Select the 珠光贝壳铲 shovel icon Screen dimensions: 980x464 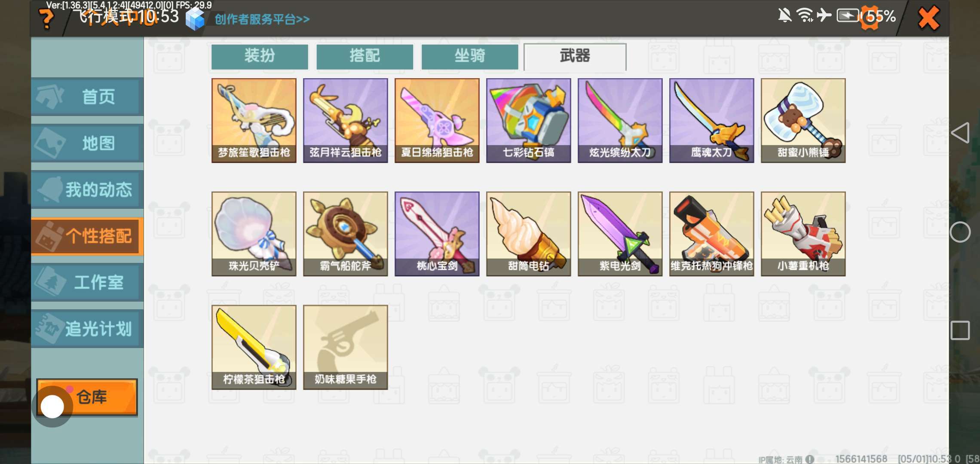(x=254, y=234)
